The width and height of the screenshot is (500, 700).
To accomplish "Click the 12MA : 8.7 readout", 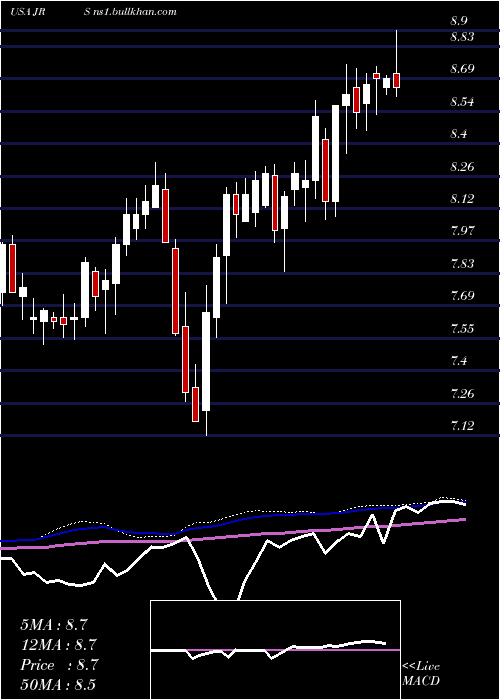I will (58, 645).
